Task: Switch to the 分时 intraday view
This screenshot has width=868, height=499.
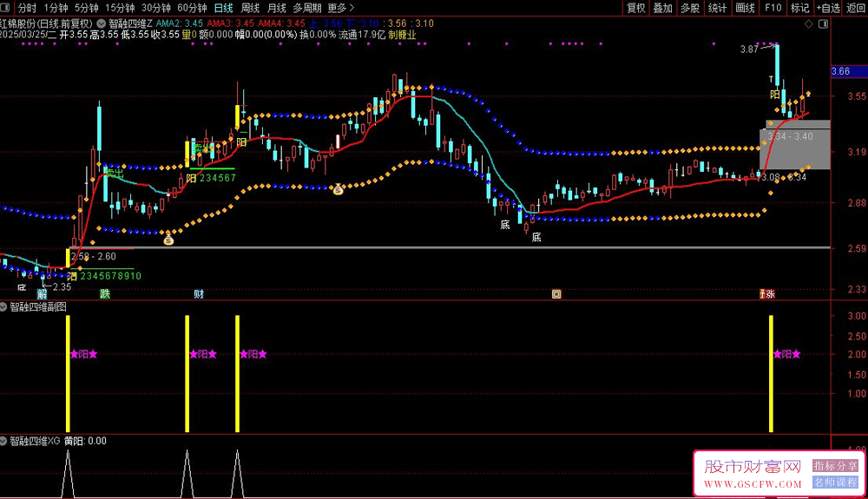Action: click(x=27, y=8)
